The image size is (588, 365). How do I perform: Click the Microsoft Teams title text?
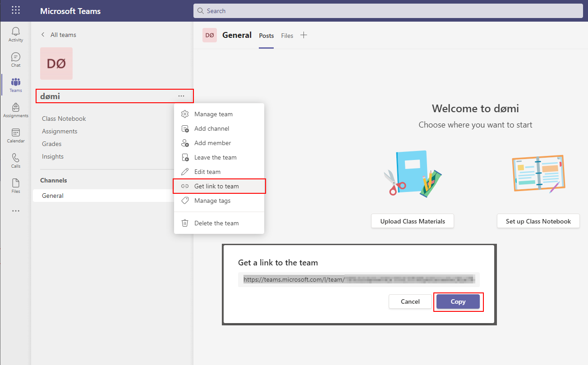coord(70,11)
